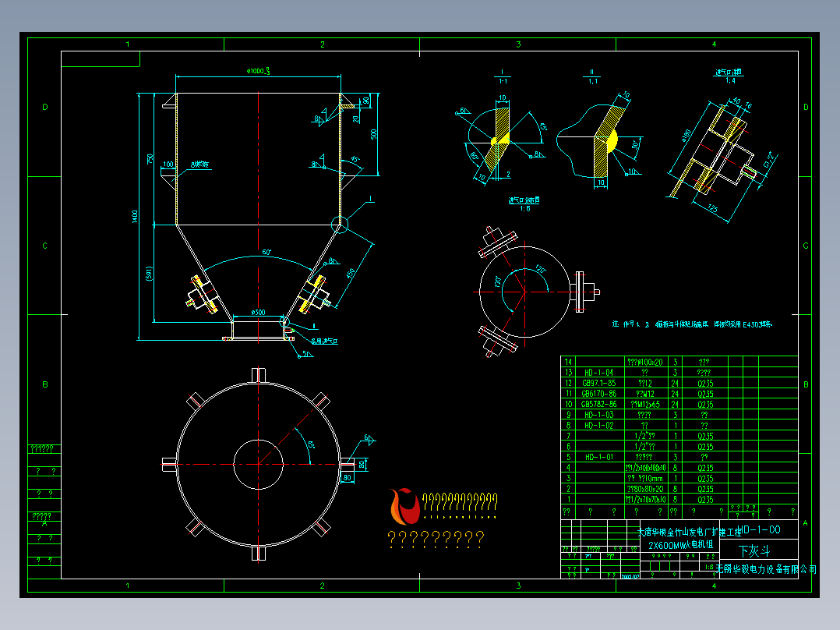Select the ø1000 top diameter dimension

pos(258,71)
